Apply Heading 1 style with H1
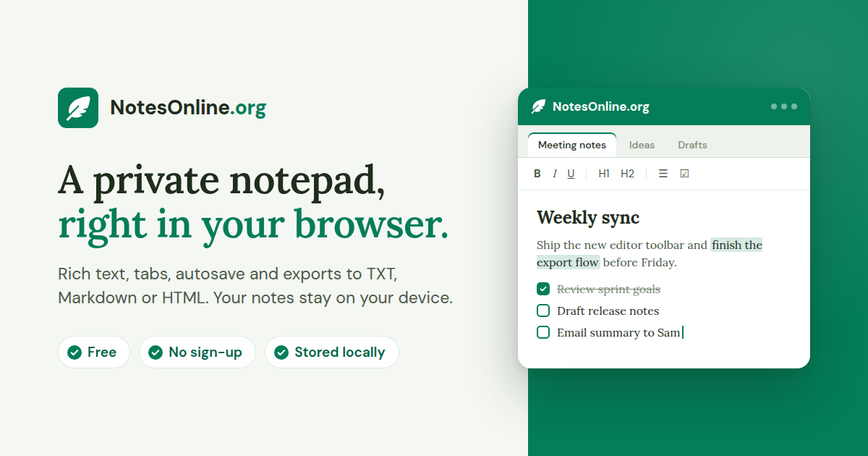Viewport: 868px width, 456px height. tap(604, 174)
